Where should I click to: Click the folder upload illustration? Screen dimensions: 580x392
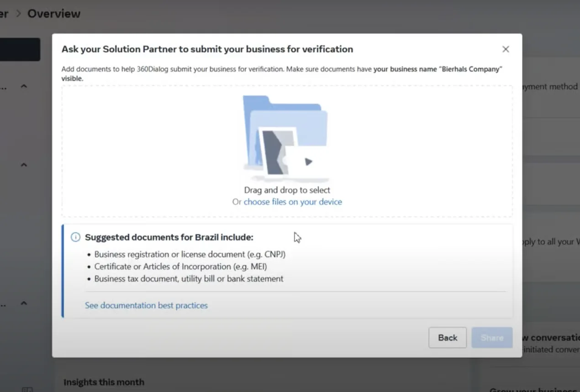click(x=286, y=139)
